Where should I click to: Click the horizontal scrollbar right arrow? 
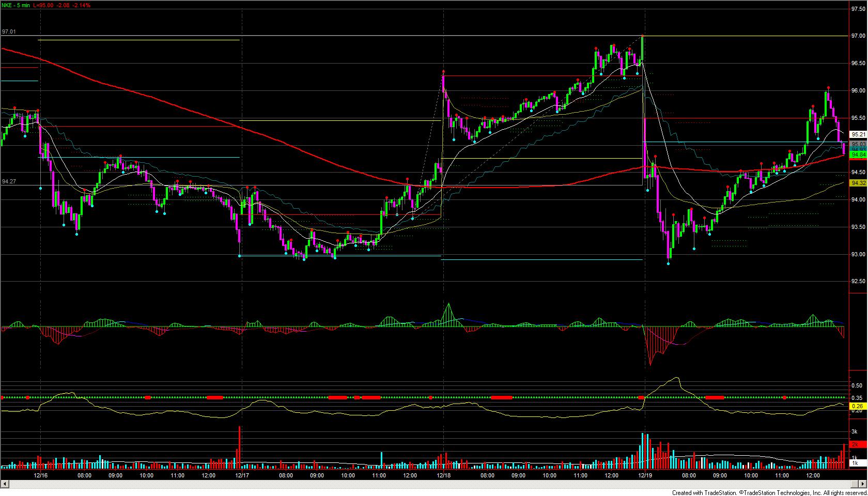click(863, 484)
